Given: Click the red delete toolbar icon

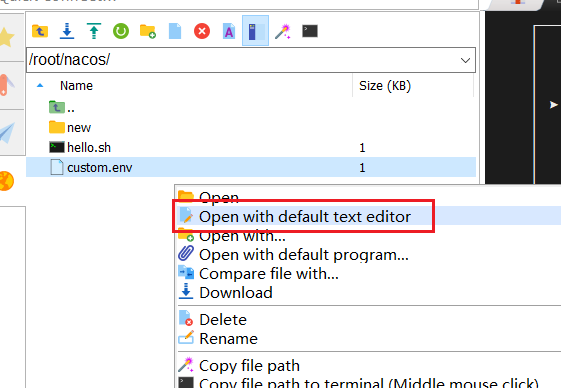Looking at the screenshot, I should (x=202, y=31).
